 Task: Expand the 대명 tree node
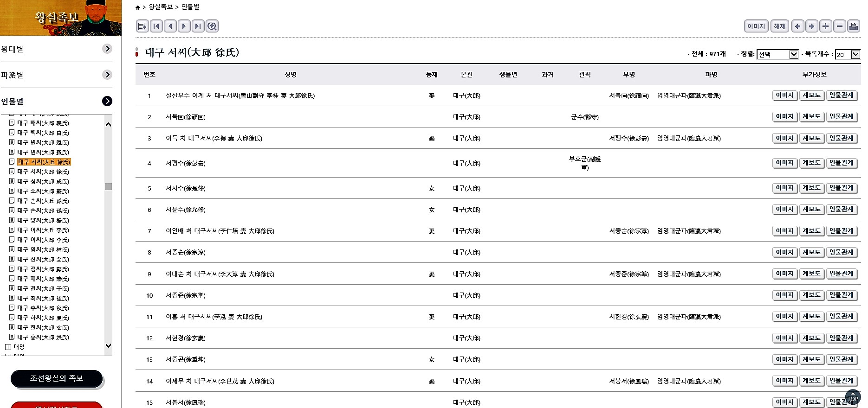click(x=8, y=347)
